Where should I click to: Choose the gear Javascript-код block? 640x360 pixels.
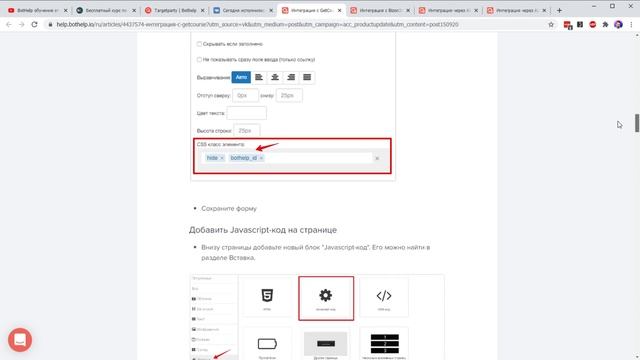click(x=326, y=298)
